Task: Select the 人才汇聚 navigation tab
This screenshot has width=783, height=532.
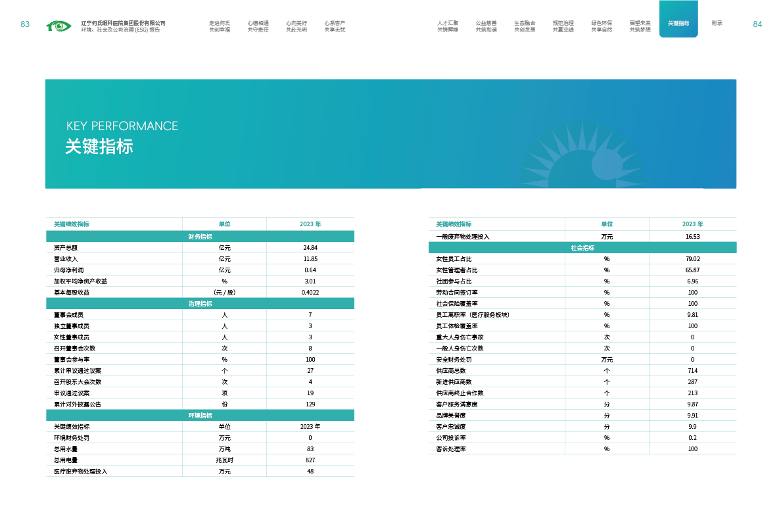Action: click(448, 26)
